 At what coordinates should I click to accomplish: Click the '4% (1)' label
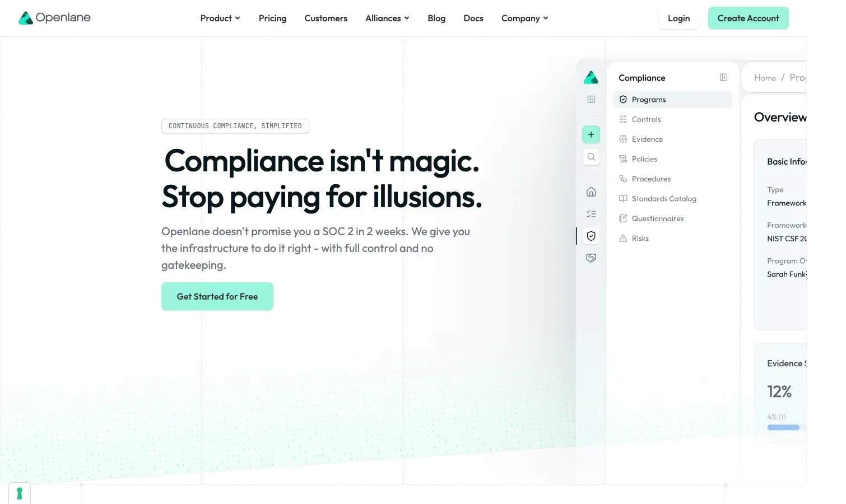point(777,417)
